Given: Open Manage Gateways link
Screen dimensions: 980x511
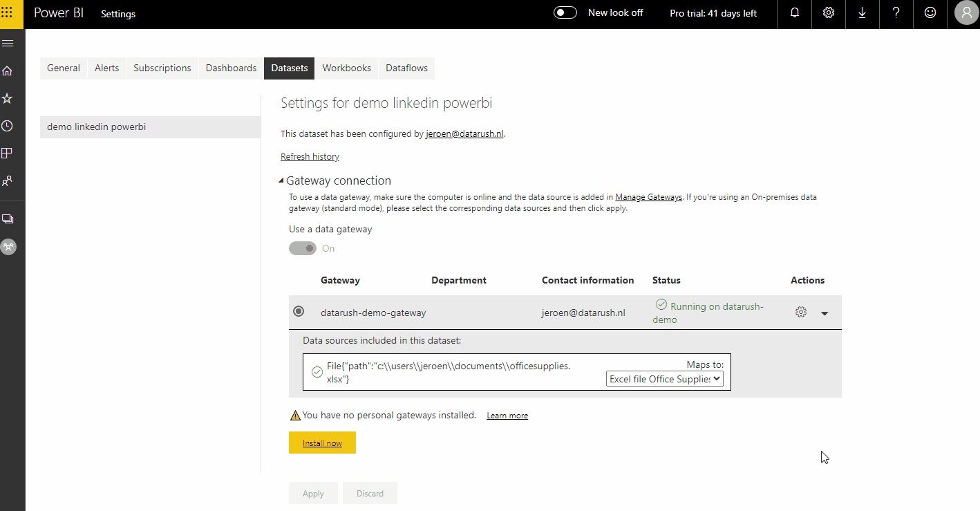Looking at the screenshot, I should (648, 197).
